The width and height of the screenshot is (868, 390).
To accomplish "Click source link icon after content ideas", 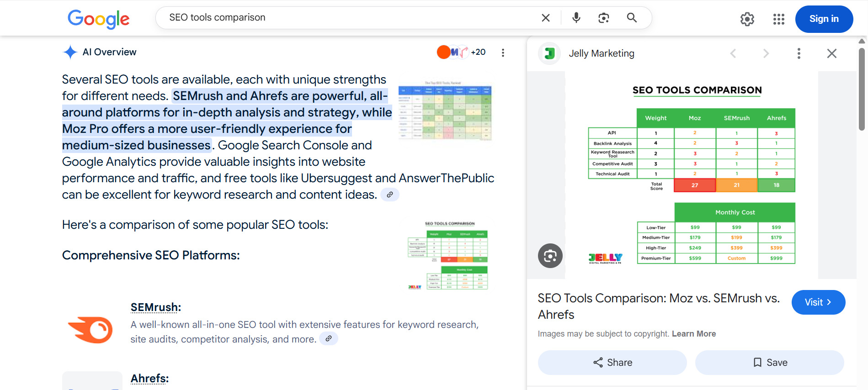I will [390, 195].
